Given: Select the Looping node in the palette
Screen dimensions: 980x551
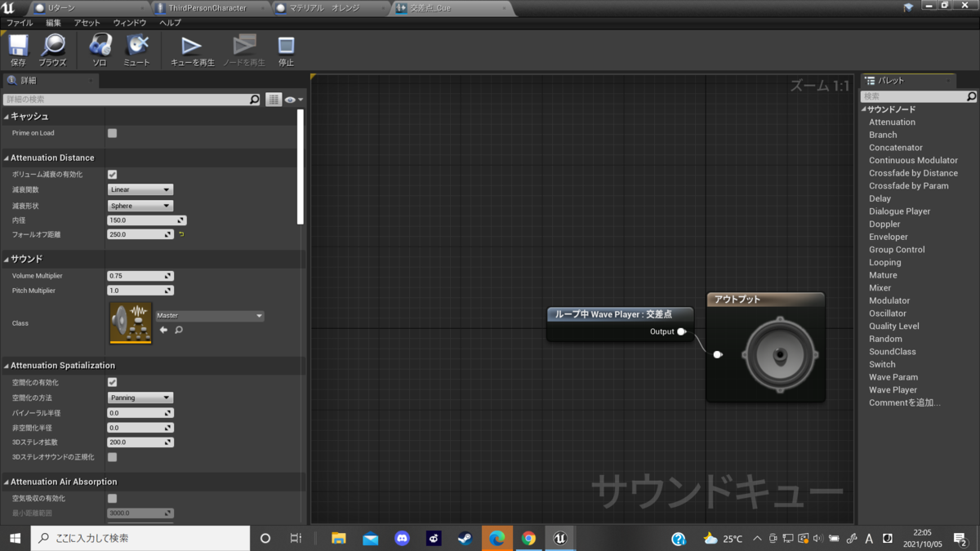Looking at the screenshot, I should 885,263.
